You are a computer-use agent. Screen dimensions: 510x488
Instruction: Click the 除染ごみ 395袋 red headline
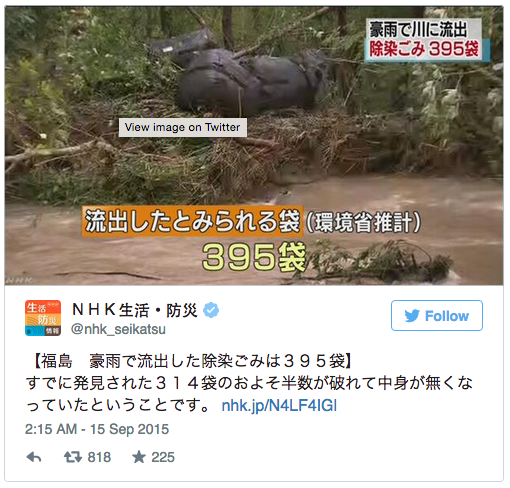point(424,49)
